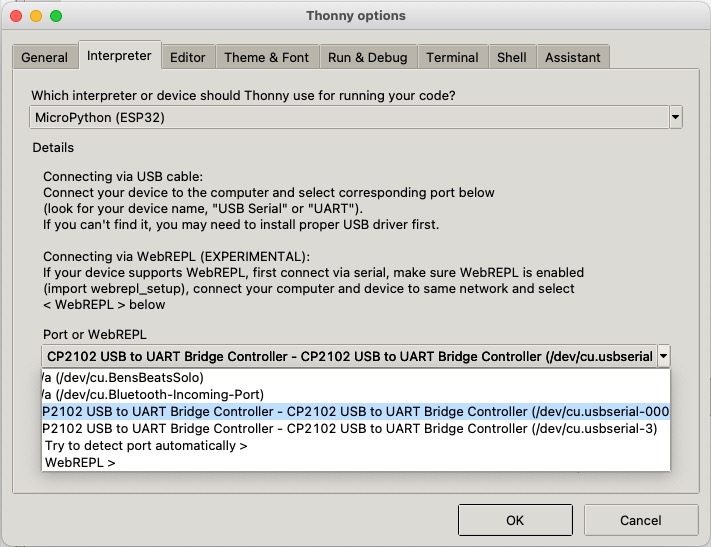Confirm settings with the OK button
Viewport: 711px width, 547px height.
(x=514, y=520)
